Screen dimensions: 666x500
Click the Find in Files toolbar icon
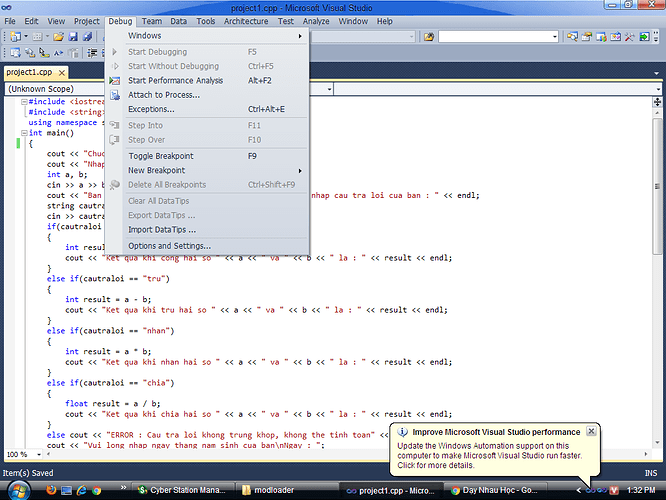pyautogui.click(x=429, y=37)
